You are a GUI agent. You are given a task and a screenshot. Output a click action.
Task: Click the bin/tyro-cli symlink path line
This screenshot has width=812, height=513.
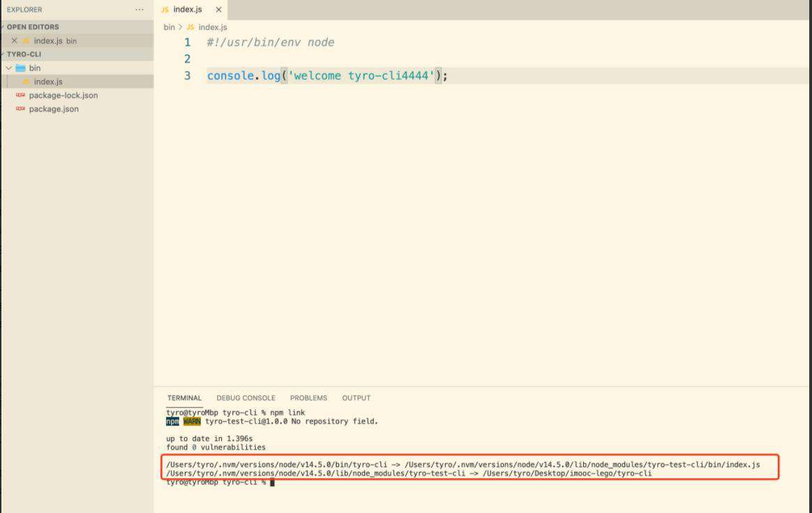tap(463, 464)
